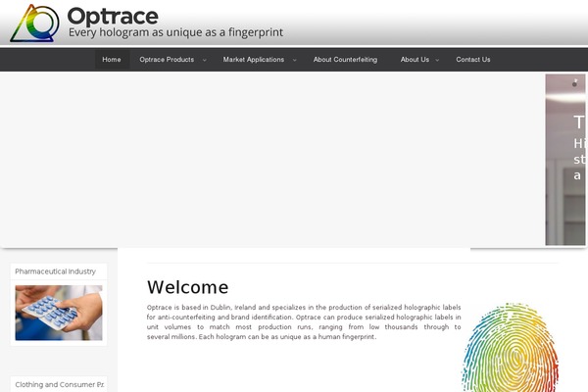
Task: Select the Pharmaceutical Industry heading
Action: (56, 271)
